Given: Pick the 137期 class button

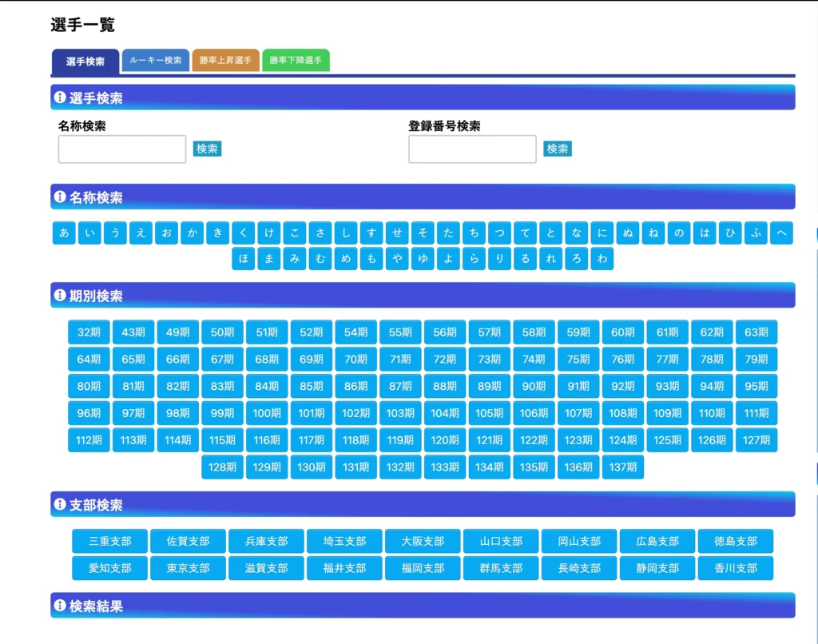Looking at the screenshot, I should pyautogui.click(x=622, y=467).
